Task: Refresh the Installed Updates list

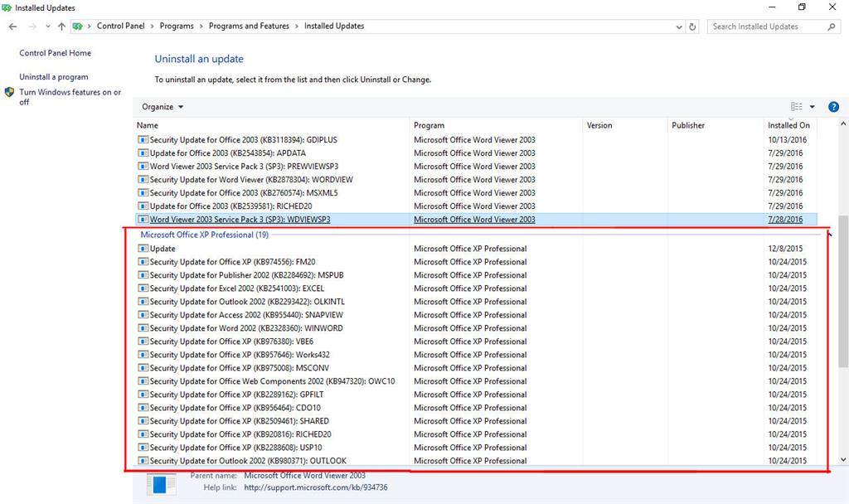Action: [692, 27]
